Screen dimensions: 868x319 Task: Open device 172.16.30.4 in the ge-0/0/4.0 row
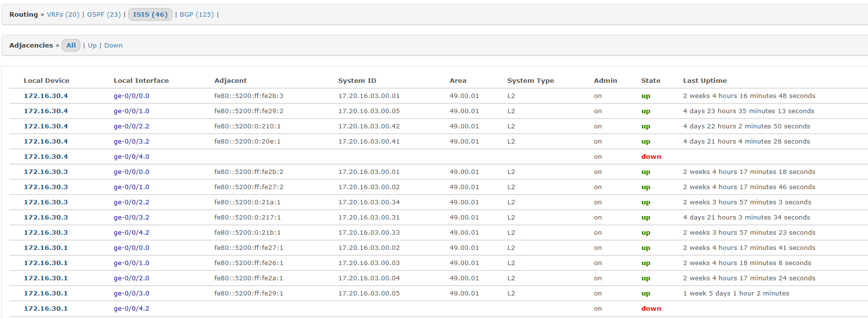coord(46,157)
